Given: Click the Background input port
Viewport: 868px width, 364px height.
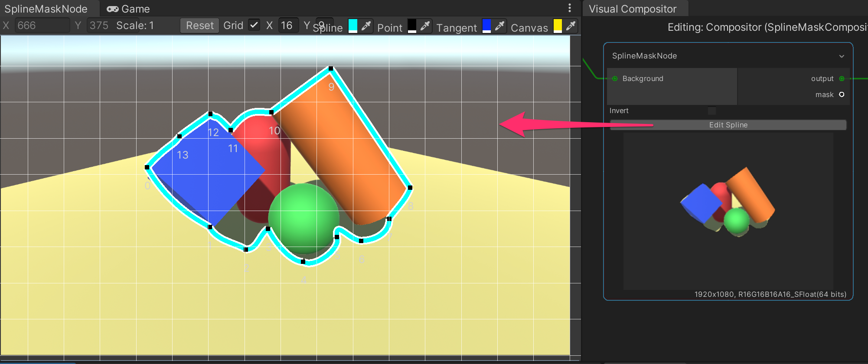Looking at the screenshot, I should click(615, 78).
